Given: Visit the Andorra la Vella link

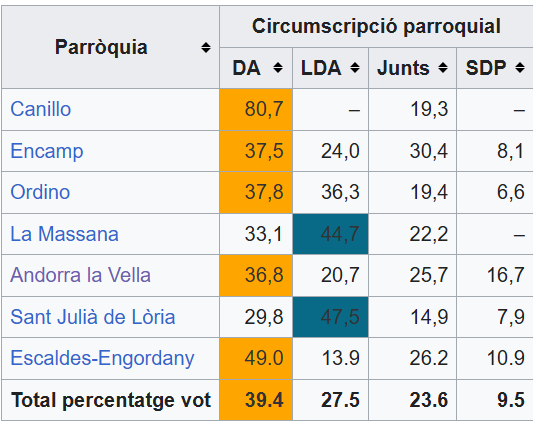Looking at the screenshot, I should click(81, 275).
